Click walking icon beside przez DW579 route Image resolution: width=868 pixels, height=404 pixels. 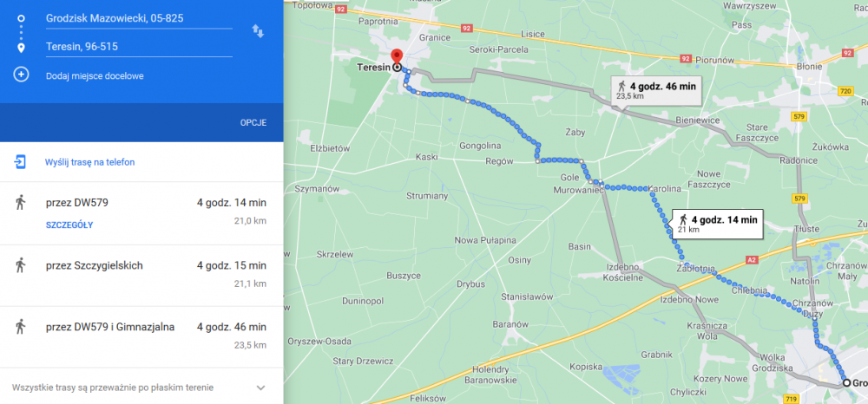21,203
